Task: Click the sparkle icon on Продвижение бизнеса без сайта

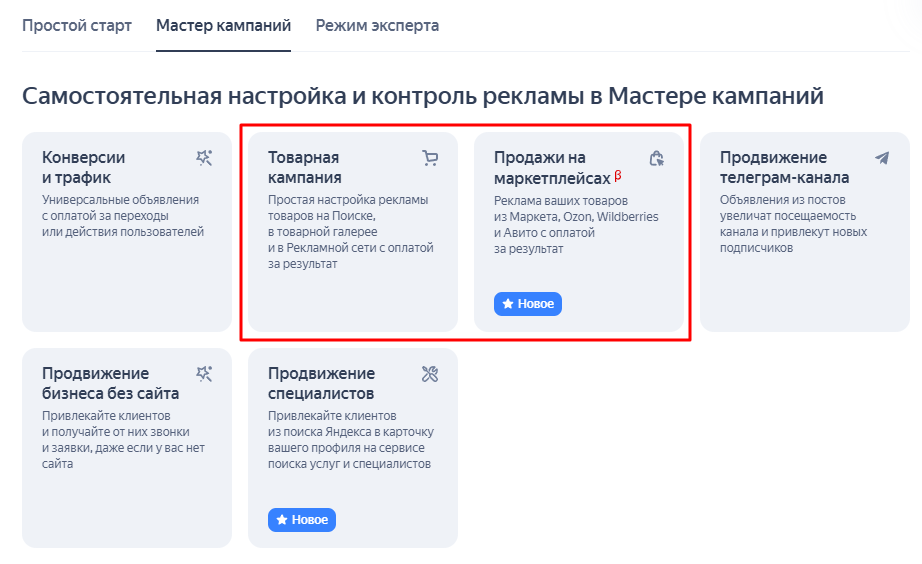Action: [x=204, y=373]
